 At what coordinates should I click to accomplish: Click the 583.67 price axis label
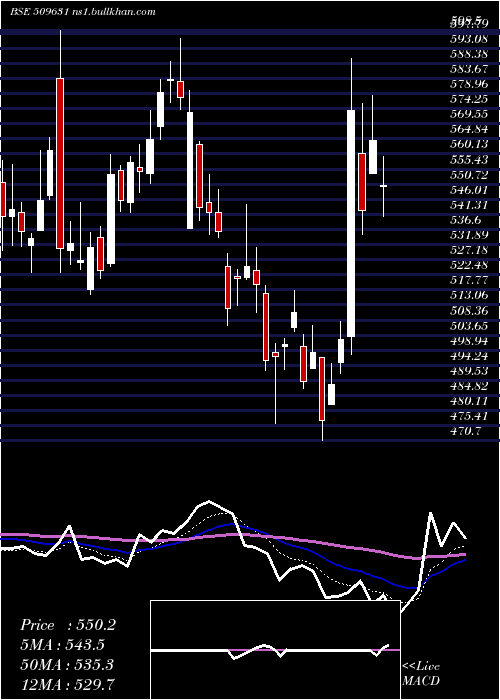tap(469, 69)
